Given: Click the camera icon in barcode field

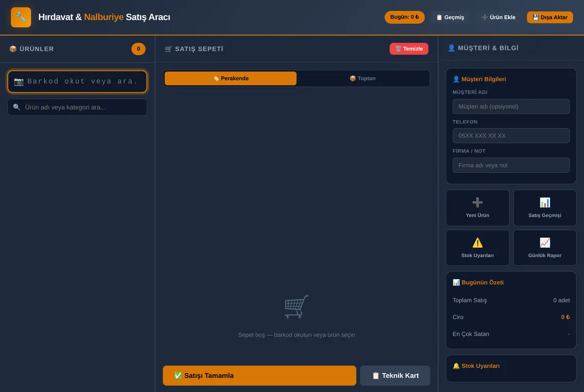Looking at the screenshot, I should pyautogui.click(x=18, y=81).
